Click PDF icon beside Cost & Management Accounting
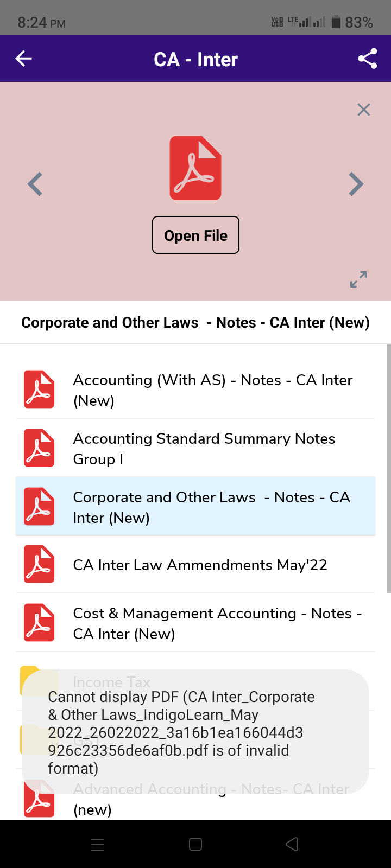The image size is (391, 868). click(x=39, y=623)
